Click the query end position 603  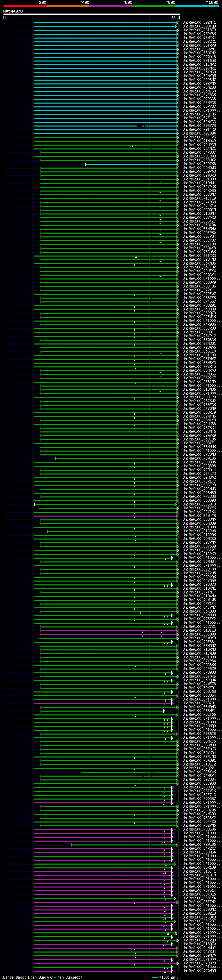point(175,17)
